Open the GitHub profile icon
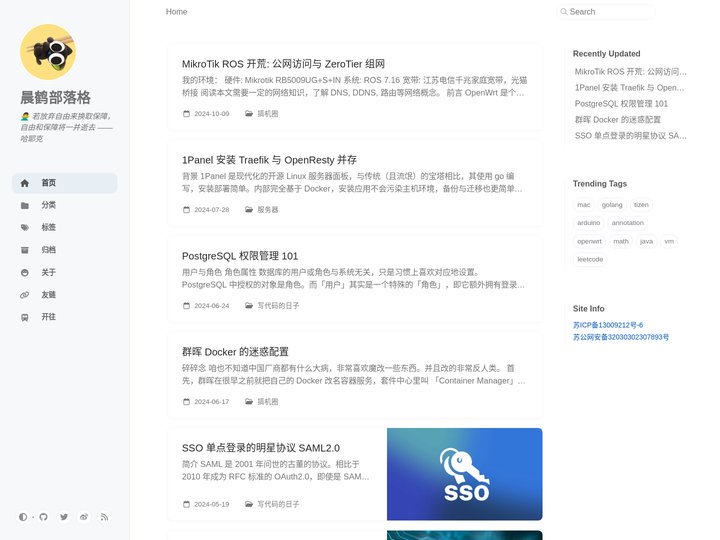This screenshot has height=540, width=720. [x=43, y=517]
